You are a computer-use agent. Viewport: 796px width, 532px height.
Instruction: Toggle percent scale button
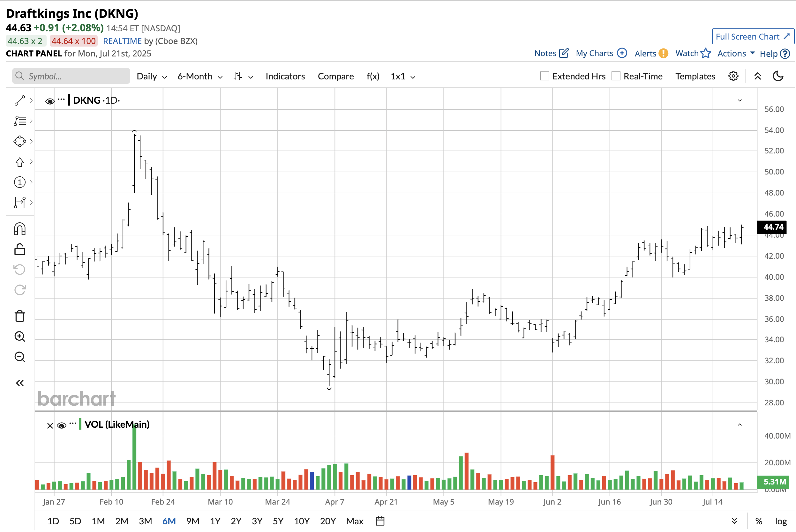(x=759, y=521)
